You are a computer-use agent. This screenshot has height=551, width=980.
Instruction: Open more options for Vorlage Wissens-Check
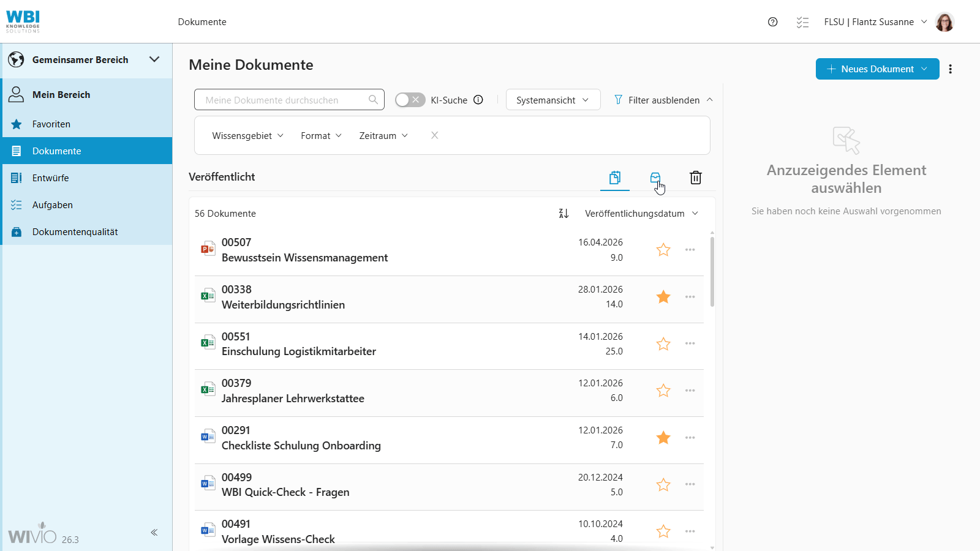690,531
